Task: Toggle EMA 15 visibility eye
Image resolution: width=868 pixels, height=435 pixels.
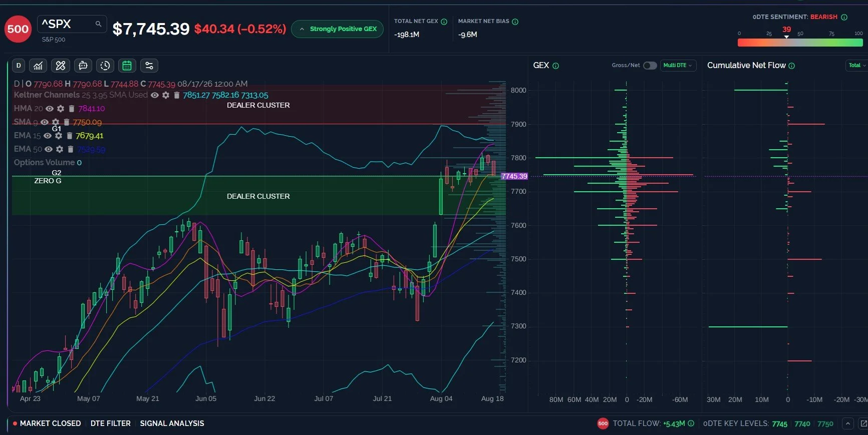Action: point(48,136)
